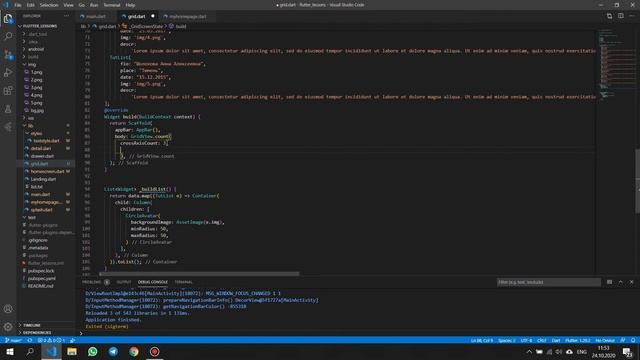Open Windows Start menu

(10, 351)
